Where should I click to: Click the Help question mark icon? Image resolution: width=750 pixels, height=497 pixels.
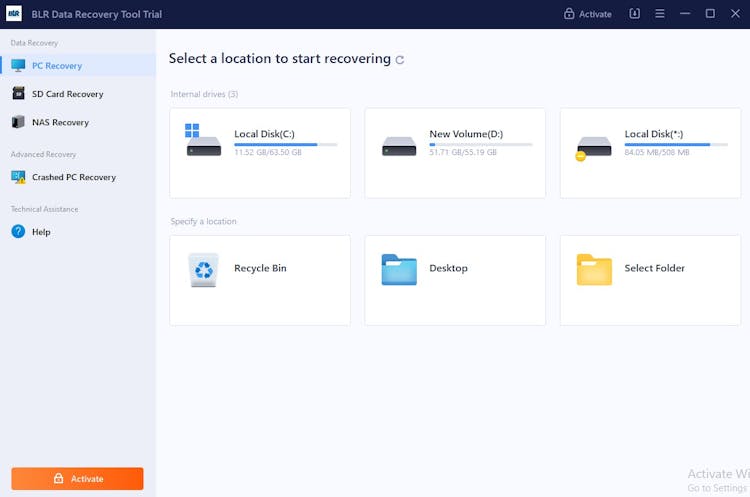point(18,231)
